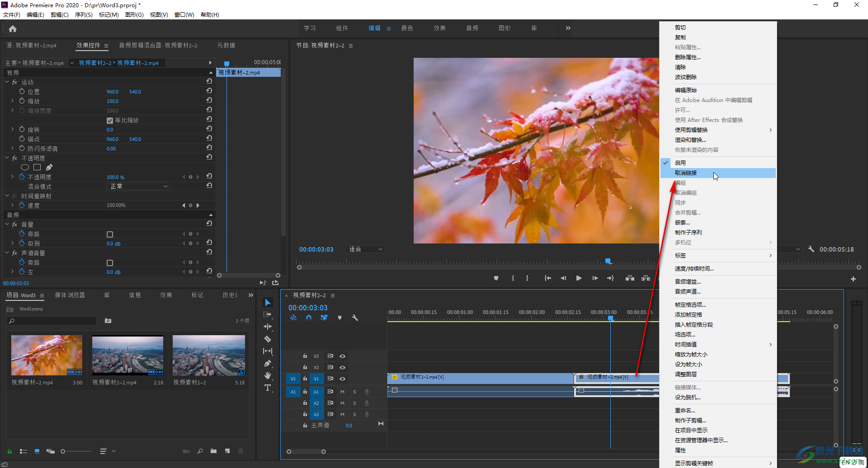Choose Rename in the context menu

pyautogui.click(x=718, y=411)
